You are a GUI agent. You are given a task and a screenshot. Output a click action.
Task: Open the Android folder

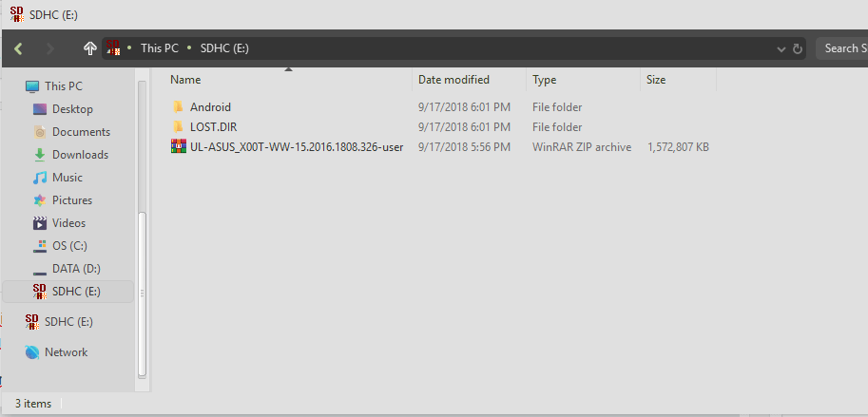210,107
